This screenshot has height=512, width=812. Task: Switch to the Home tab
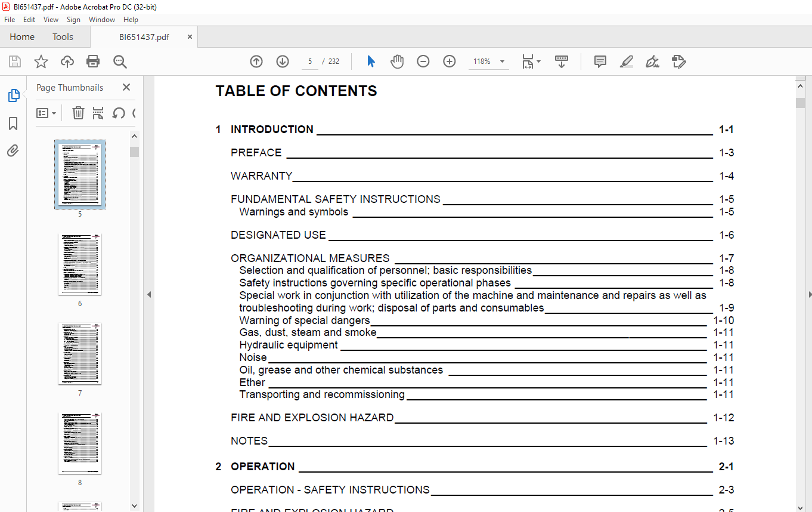click(22, 37)
